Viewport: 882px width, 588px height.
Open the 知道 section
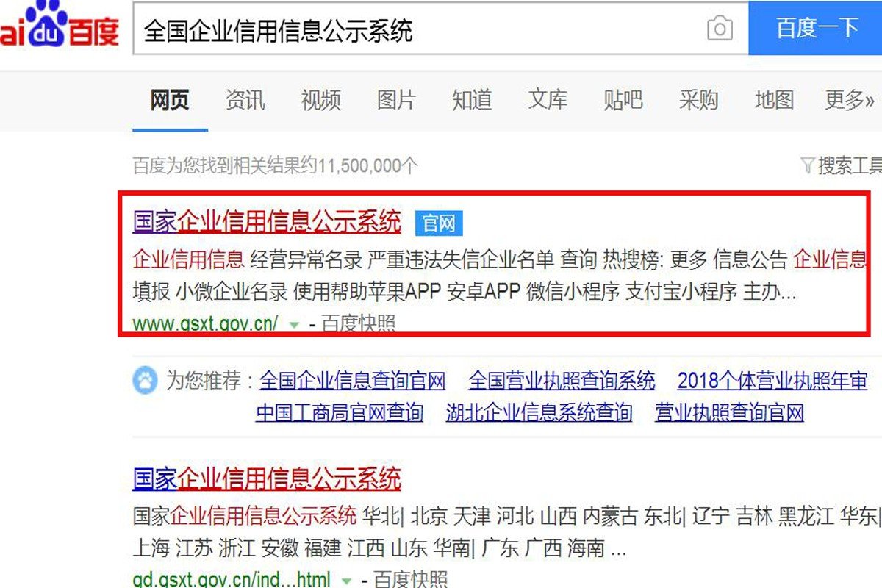pyautogui.click(x=472, y=101)
